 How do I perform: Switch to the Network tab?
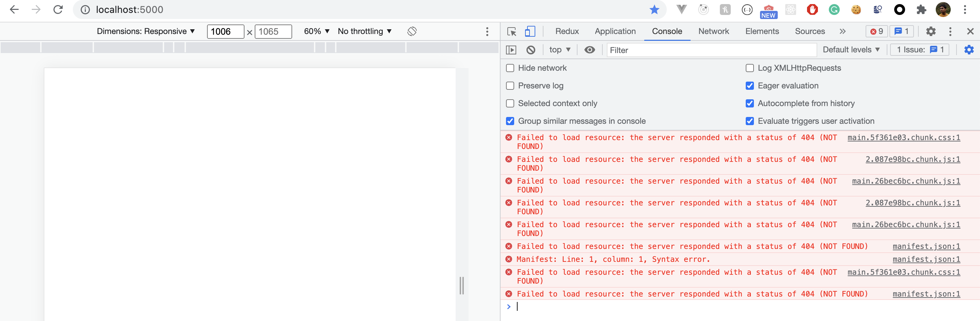point(713,31)
